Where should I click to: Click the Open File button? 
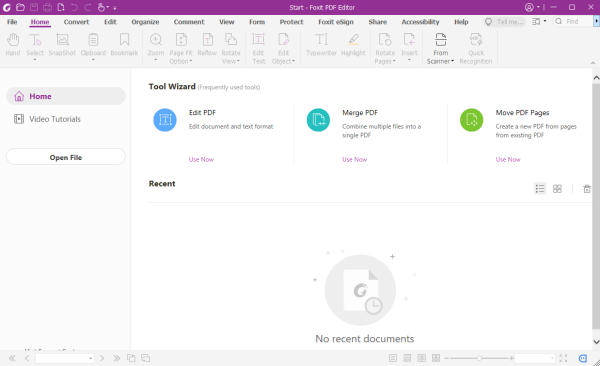pos(66,157)
